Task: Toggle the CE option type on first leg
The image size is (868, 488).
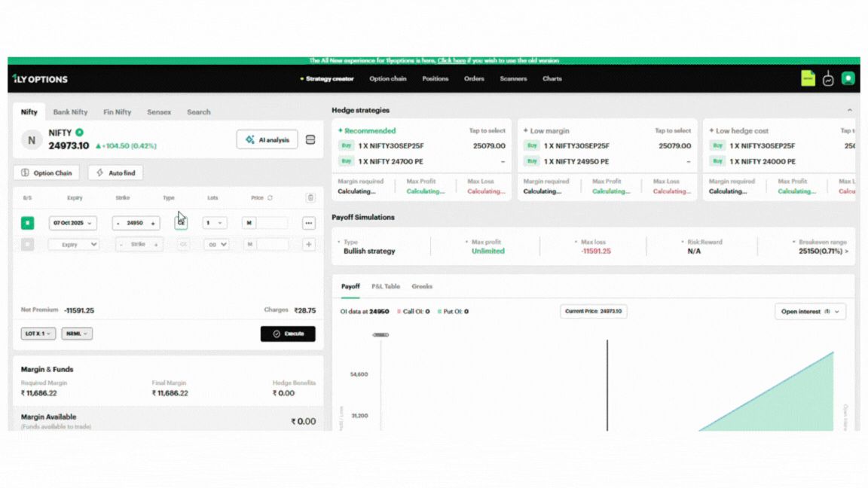Action: pos(182,223)
